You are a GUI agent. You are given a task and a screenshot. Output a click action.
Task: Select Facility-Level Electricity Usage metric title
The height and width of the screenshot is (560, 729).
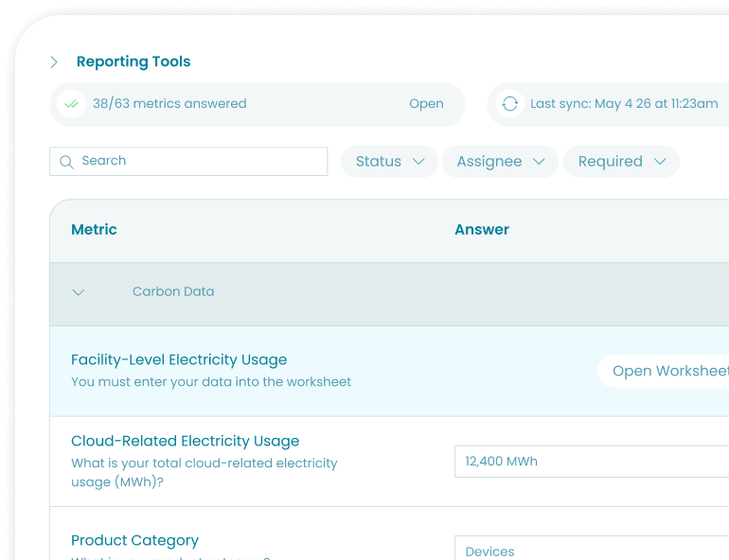click(x=179, y=359)
